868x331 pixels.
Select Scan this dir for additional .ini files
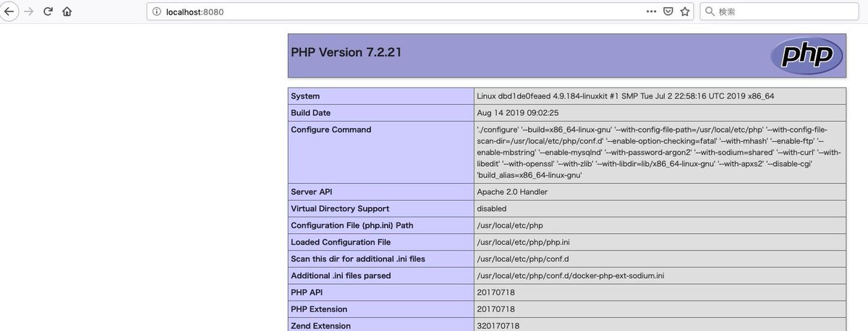pyautogui.click(x=358, y=259)
